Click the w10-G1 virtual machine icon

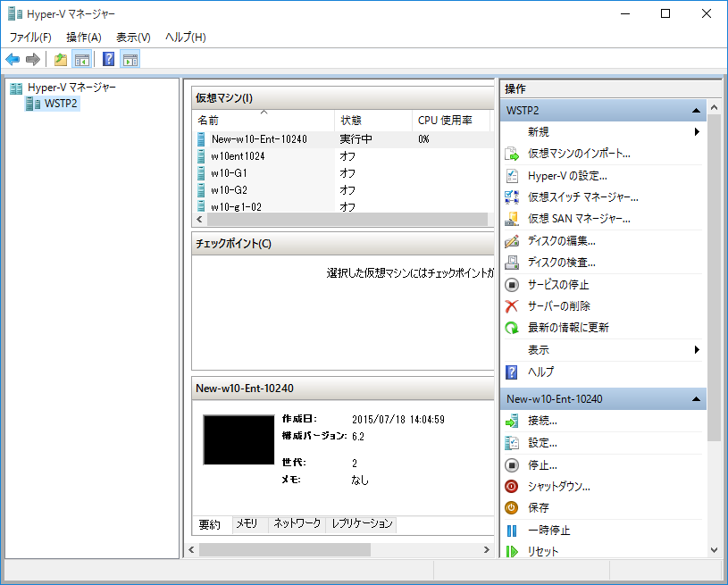(x=201, y=173)
